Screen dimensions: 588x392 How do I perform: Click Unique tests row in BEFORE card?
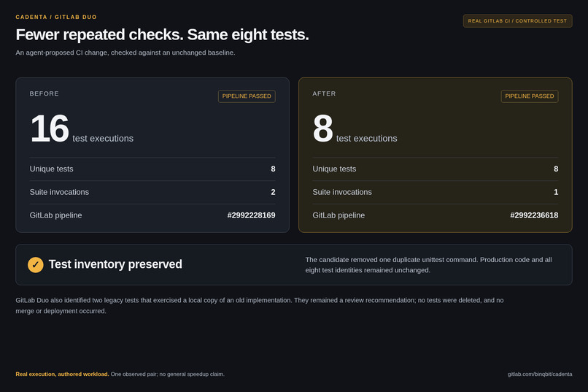pyautogui.click(x=152, y=169)
